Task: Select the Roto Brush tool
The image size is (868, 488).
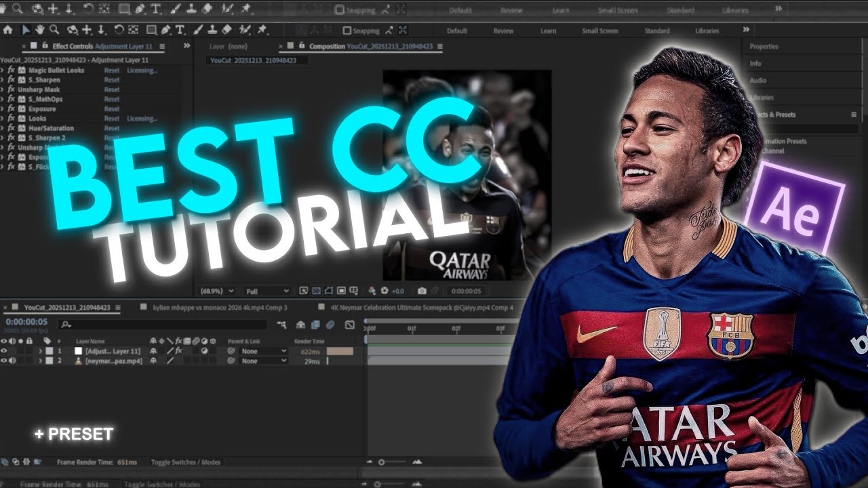Action: (245, 30)
